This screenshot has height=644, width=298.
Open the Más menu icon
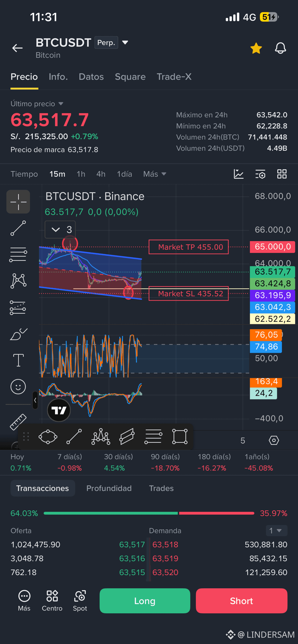click(x=24, y=601)
